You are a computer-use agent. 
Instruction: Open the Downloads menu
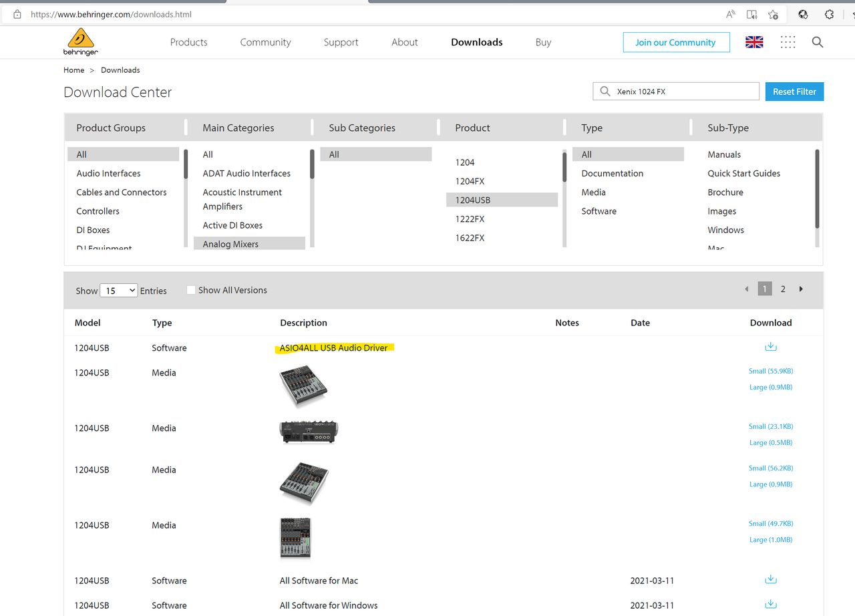coord(477,42)
